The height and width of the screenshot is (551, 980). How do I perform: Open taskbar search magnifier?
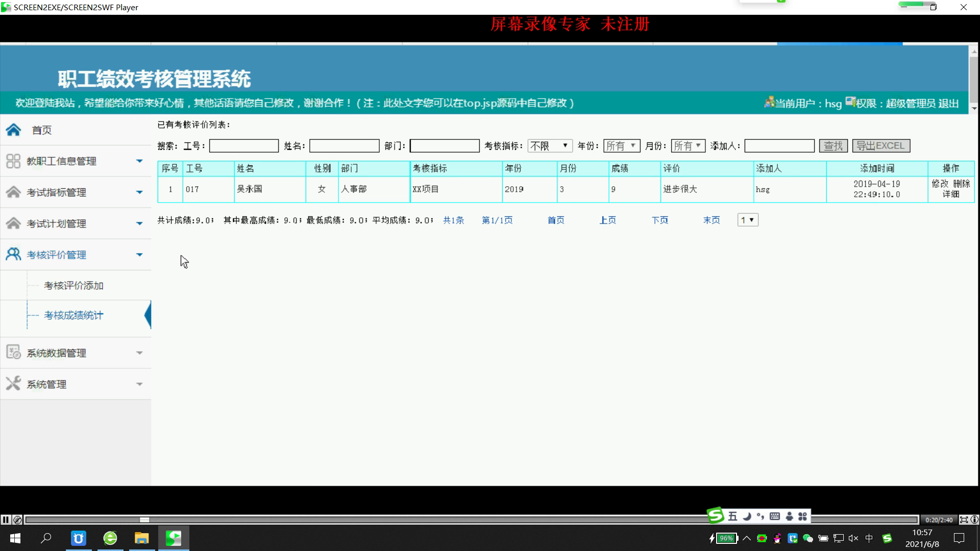[x=46, y=538]
